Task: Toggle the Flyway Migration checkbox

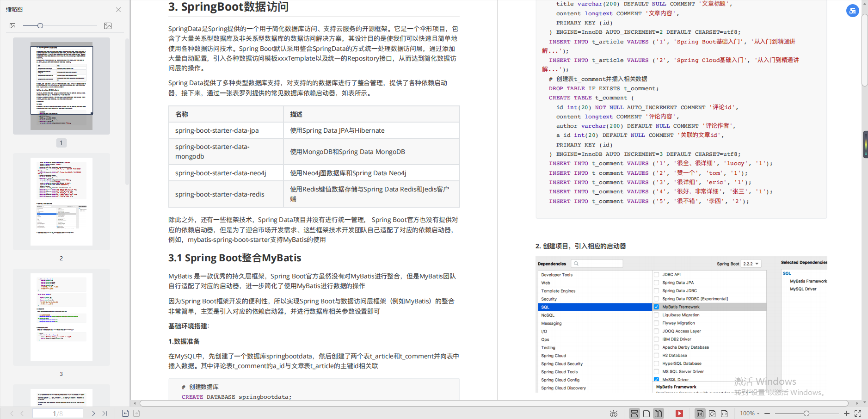Action: [x=656, y=323]
